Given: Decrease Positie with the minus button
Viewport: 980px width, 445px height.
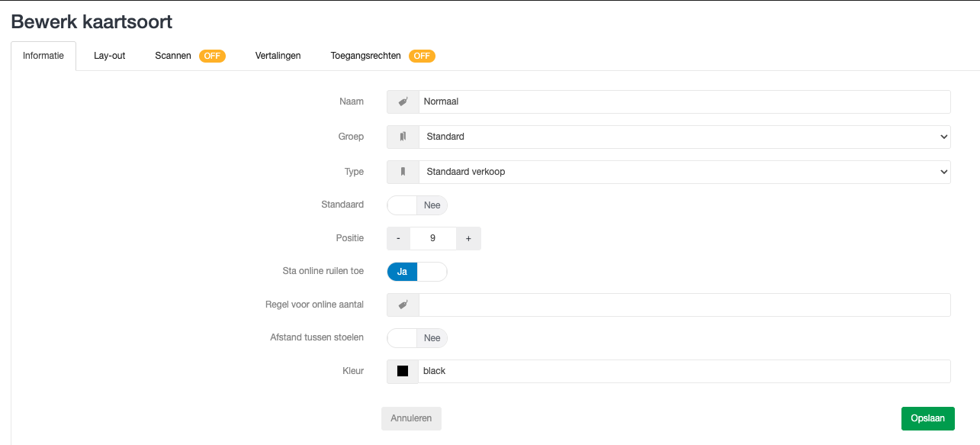Looking at the screenshot, I should tap(398, 238).
